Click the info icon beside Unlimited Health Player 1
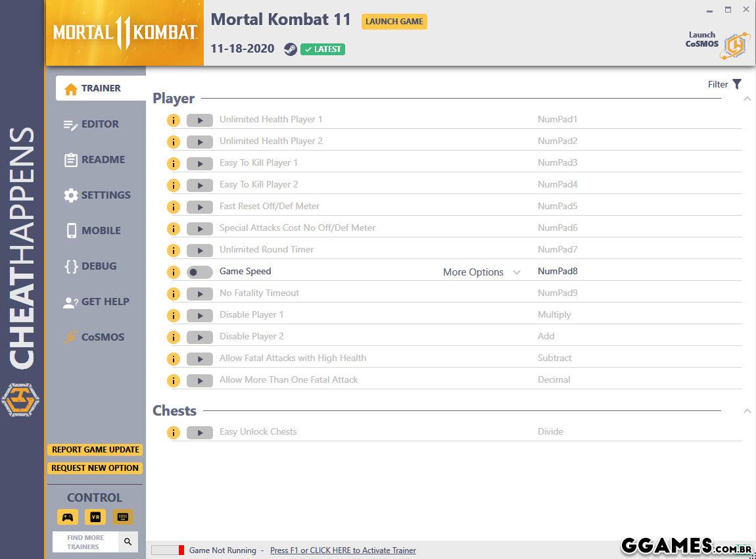756x559 pixels. (173, 120)
